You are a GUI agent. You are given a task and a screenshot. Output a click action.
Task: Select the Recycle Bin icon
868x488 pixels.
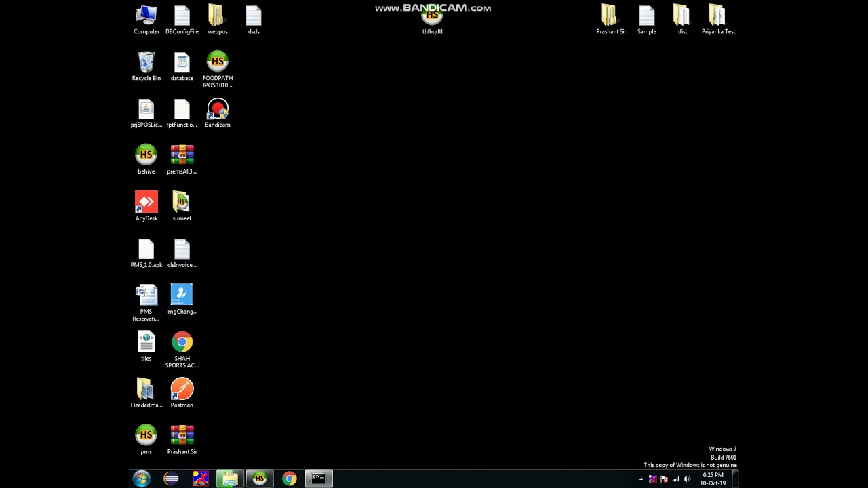146,66
